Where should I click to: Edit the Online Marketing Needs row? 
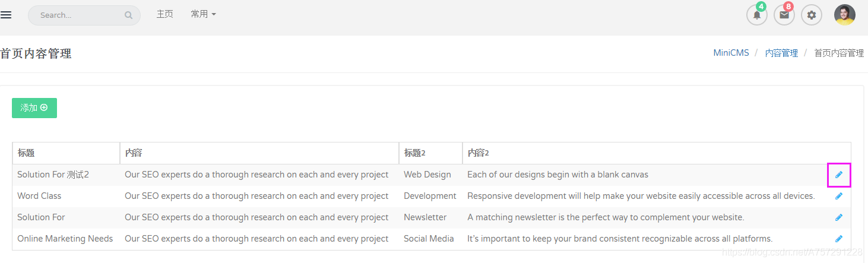(839, 239)
